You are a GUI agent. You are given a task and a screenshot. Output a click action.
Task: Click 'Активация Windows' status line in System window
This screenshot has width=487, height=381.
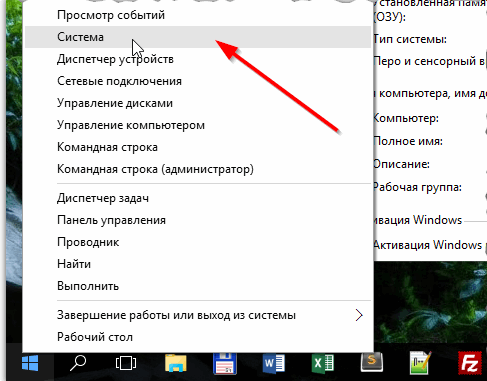click(x=428, y=245)
